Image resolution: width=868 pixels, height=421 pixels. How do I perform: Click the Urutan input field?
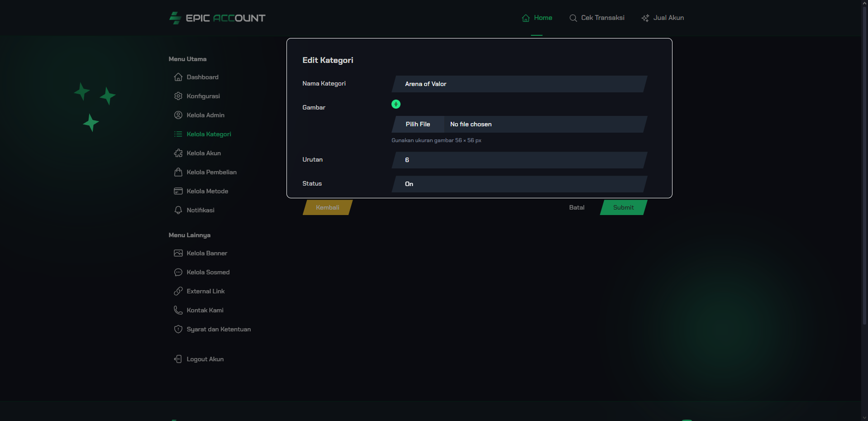coord(520,160)
